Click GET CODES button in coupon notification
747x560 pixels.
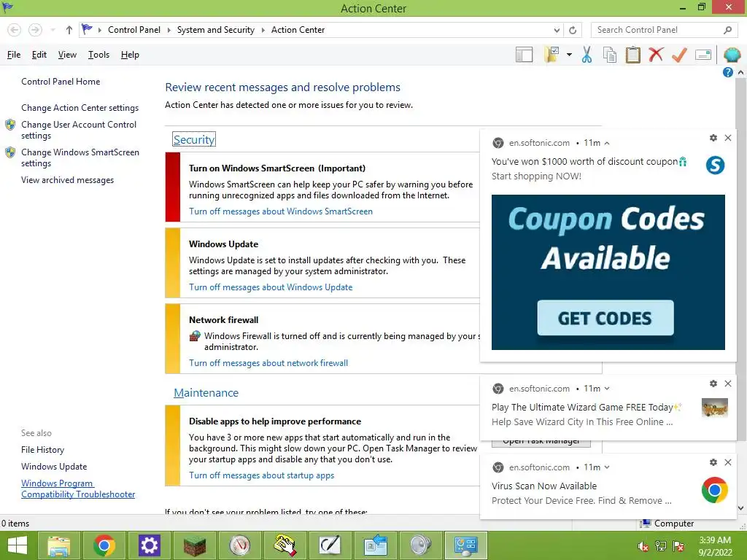[605, 318]
